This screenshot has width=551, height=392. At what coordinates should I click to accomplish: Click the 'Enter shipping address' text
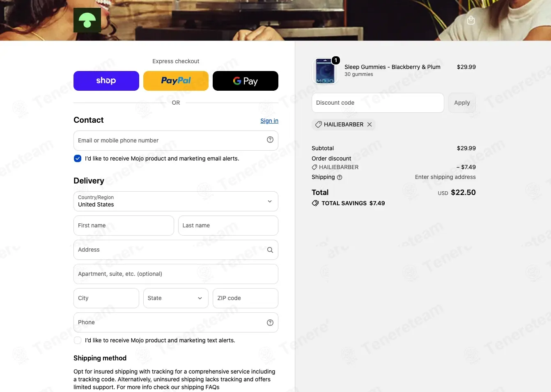pyautogui.click(x=445, y=177)
